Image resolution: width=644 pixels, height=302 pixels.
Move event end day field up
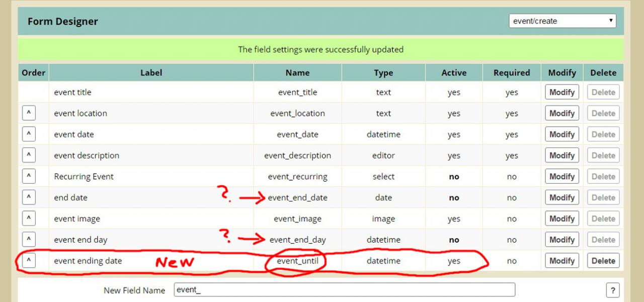[x=29, y=240]
